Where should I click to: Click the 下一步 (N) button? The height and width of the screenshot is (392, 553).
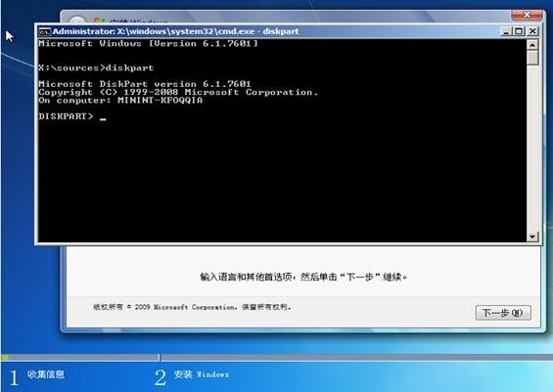point(503,313)
